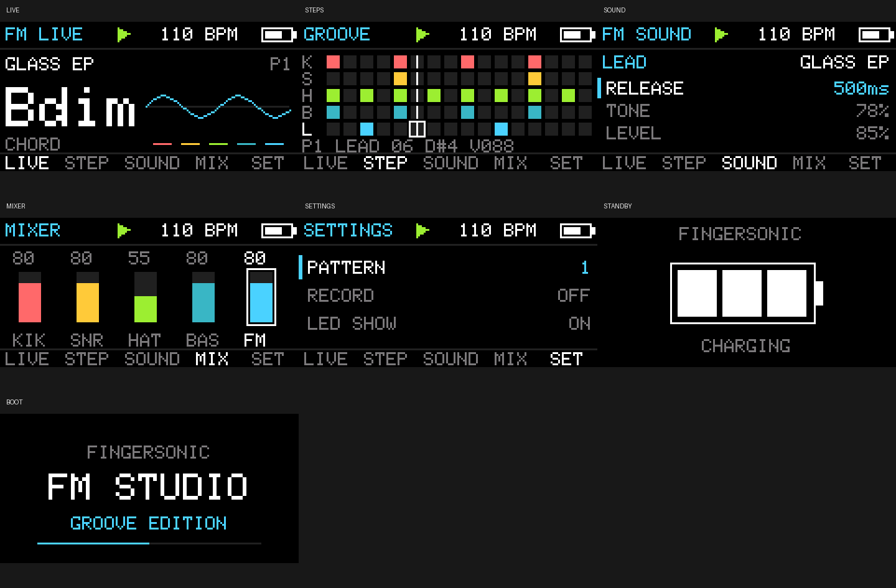Click the boot screen loading progress bar
This screenshot has height=588, width=896.
pos(149,543)
